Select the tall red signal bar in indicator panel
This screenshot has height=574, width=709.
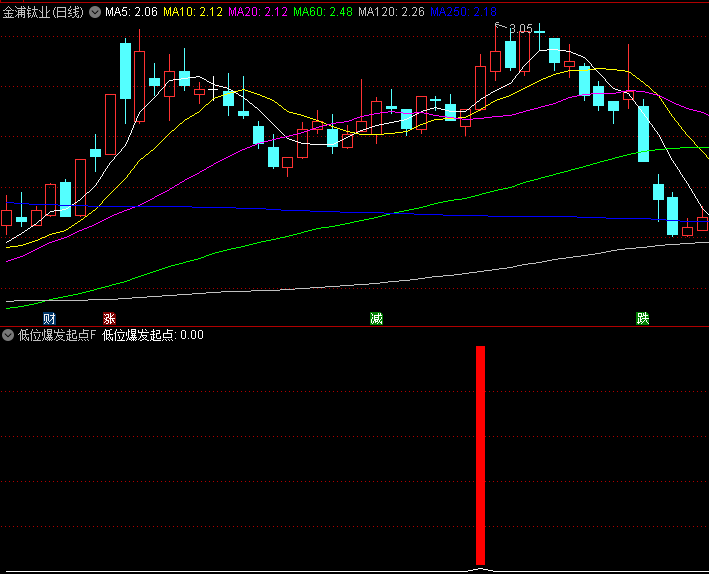pos(480,455)
